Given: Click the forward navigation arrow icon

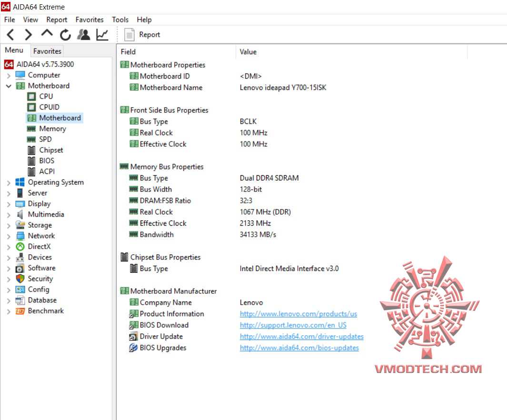Looking at the screenshot, I should [28, 34].
